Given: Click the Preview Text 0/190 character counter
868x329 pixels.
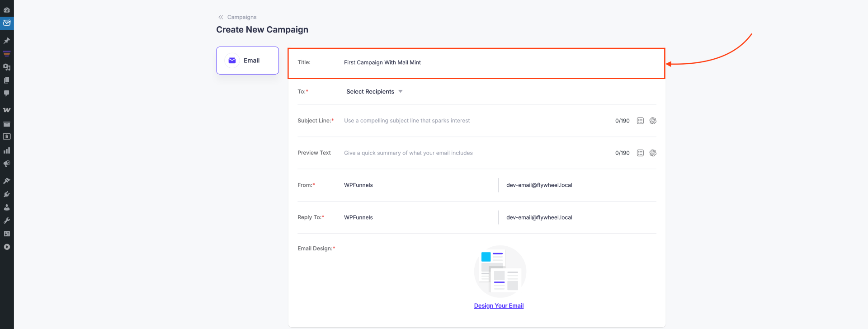Looking at the screenshot, I should click(x=622, y=153).
